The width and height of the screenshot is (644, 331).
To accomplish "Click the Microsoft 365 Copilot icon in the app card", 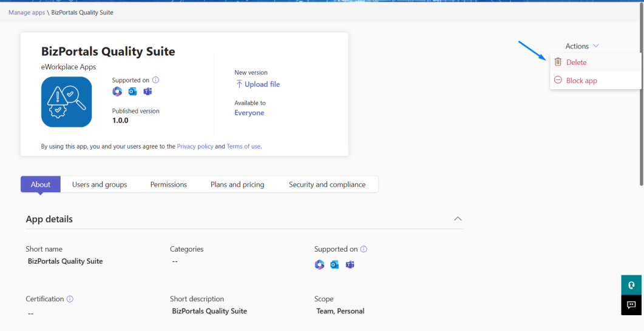I will tap(117, 92).
